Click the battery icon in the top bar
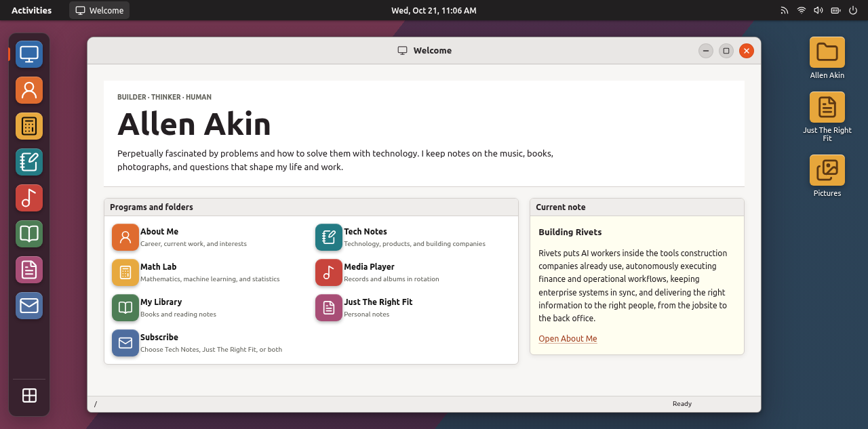The width and height of the screenshot is (868, 429). 835,10
